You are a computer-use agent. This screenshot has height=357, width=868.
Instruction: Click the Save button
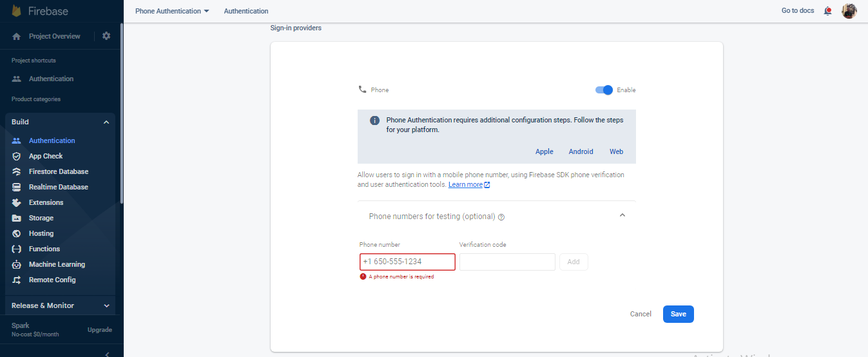pos(679,314)
